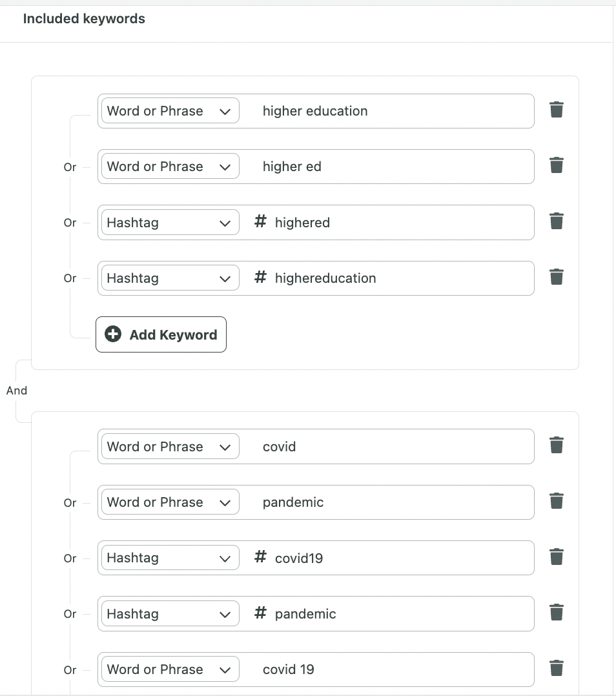The image size is (616, 696).
Task: Open Hashtag dropdown for #pandemic row
Action: click(x=170, y=614)
